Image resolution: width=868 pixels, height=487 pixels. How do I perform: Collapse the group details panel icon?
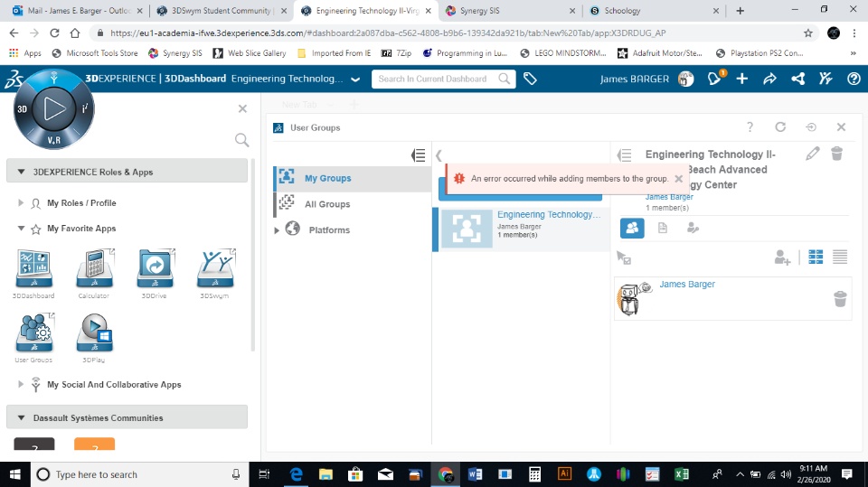pos(625,155)
